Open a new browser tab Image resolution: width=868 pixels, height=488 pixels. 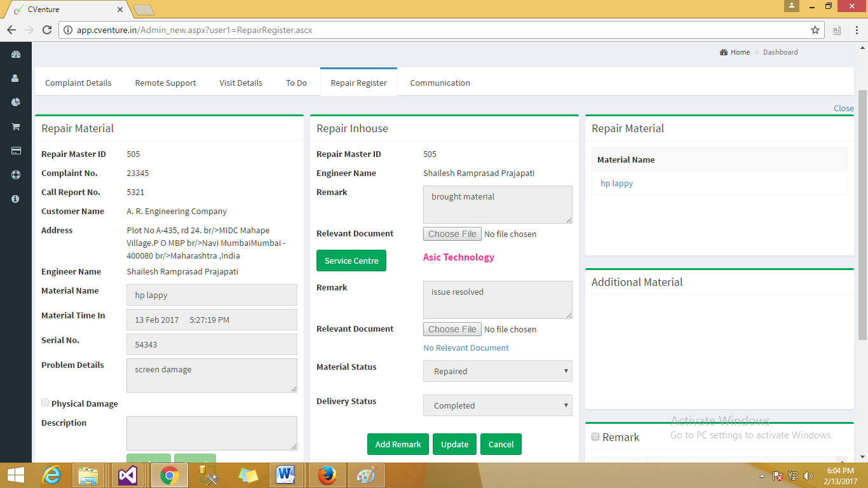click(143, 10)
